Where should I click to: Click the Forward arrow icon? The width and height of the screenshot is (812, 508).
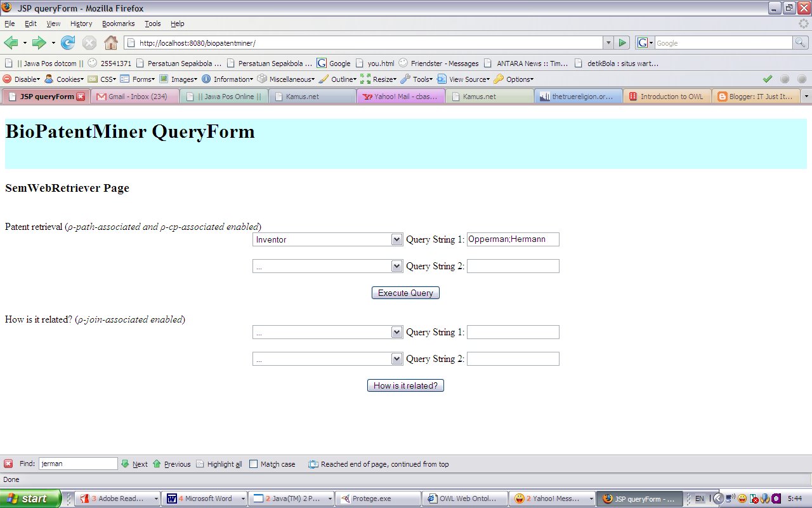(x=39, y=43)
